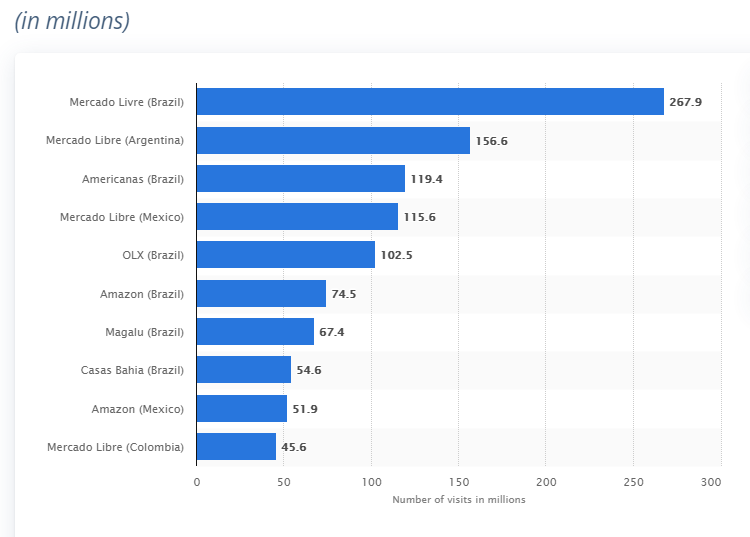Image resolution: width=750 pixels, height=537 pixels.
Task: Click the 200 axis tick label
Action: [546, 482]
